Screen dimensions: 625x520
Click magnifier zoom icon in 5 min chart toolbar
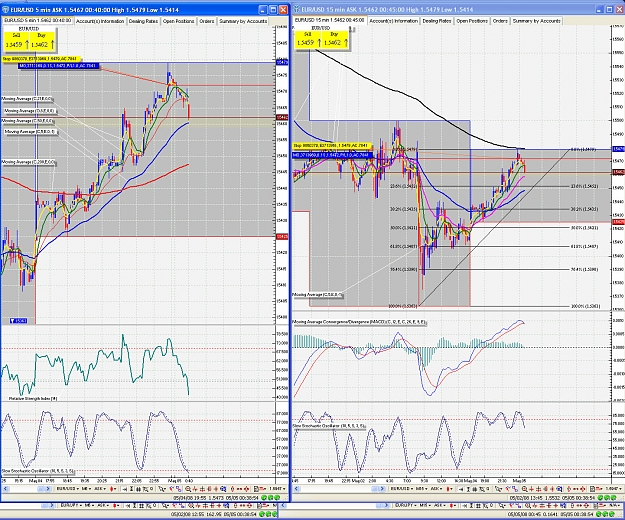[x=188, y=489]
